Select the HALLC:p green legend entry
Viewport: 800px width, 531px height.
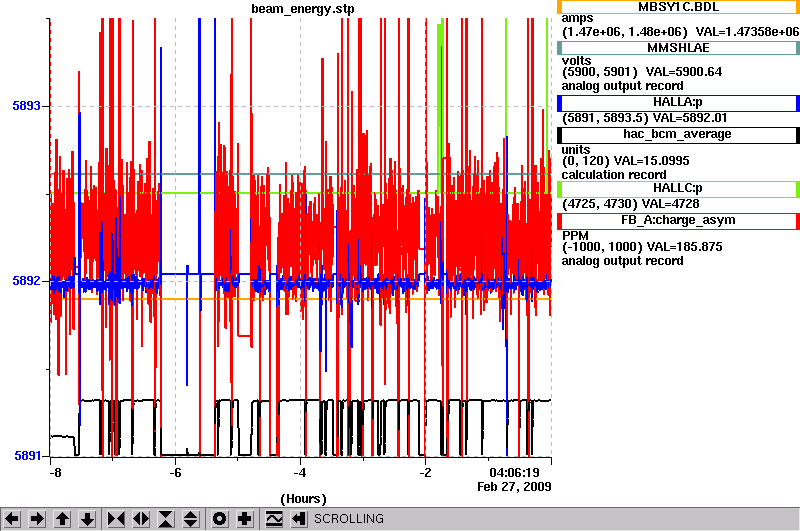tap(678, 189)
